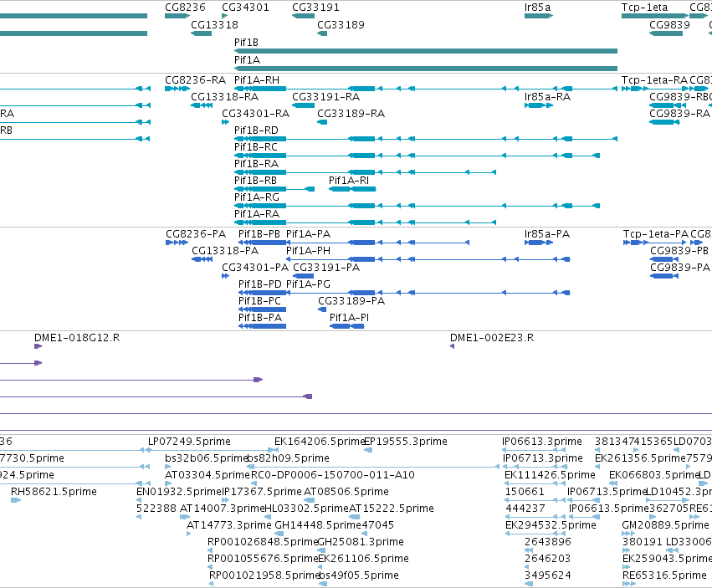Select the Pif1A-RG transcript label
The width and height of the screenshot is (712, 588).
coord(257,197)
